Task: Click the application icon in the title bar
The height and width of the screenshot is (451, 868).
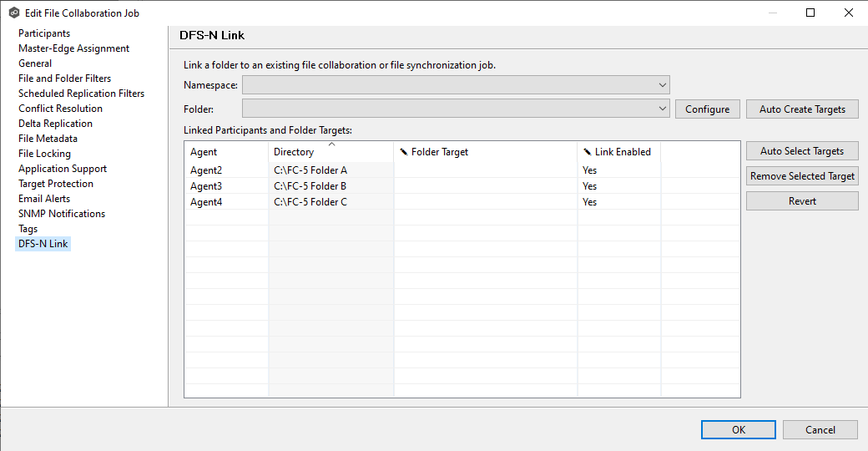Action: [x=14, y=13]
